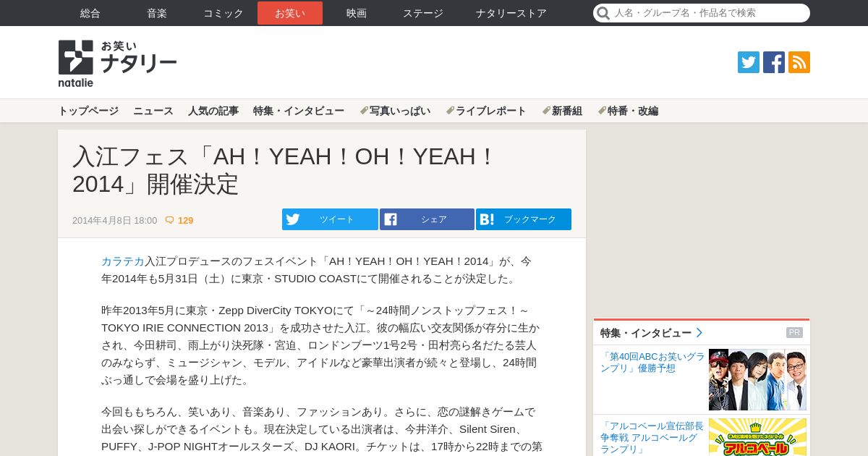This screenshot has height=456, width=868.
Task: Click the Natalie logo
Action: pyautogui.click(x=117, y=64)
